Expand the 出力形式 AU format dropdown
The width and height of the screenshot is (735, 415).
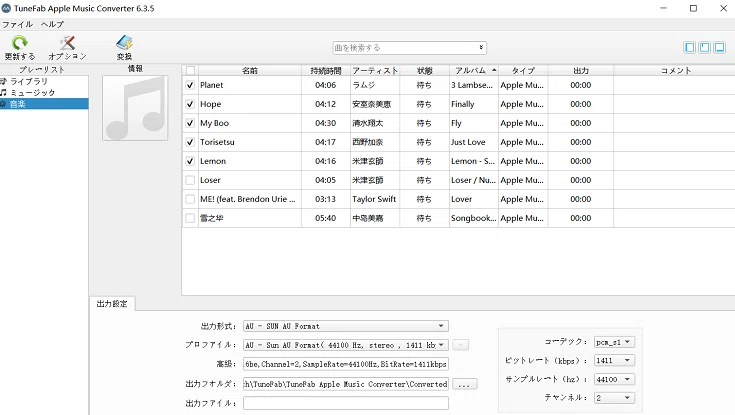coord(441,326)
